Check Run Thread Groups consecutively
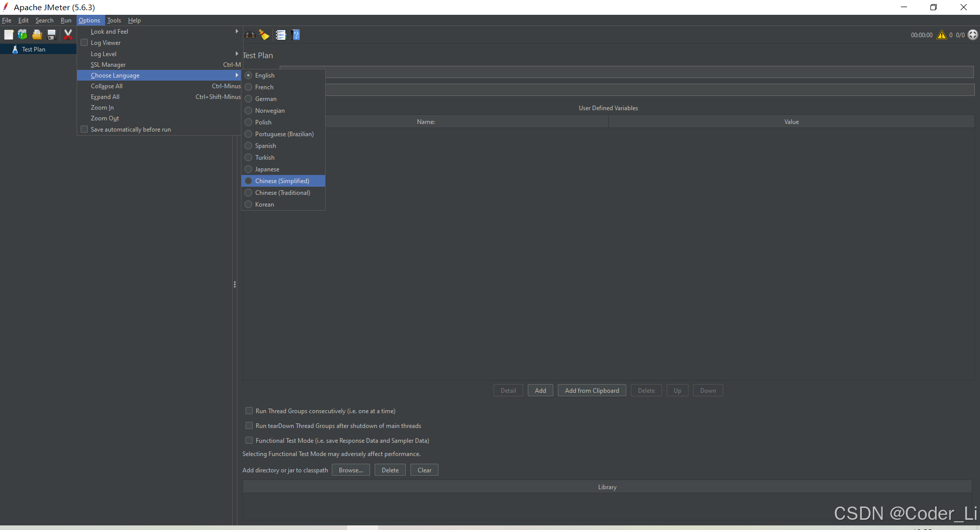Screen dimensions: 980x530 point(249,411)
